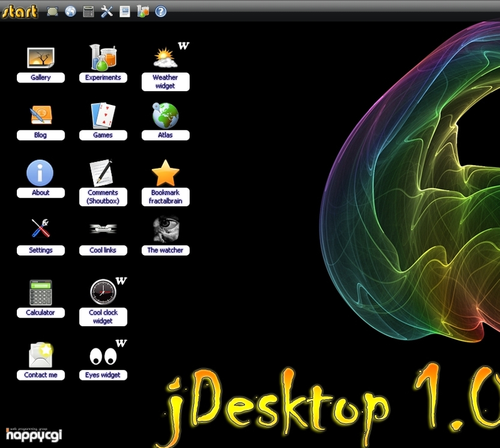The width and height of the screenshot is (500, 448).
Task: Open the start menu button
Action: [20, 11]
